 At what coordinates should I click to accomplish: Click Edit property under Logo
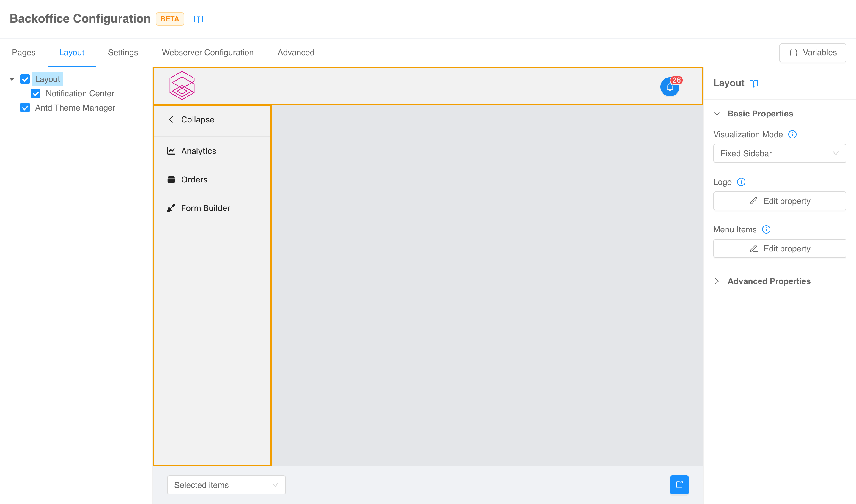[x=779, y=201]
